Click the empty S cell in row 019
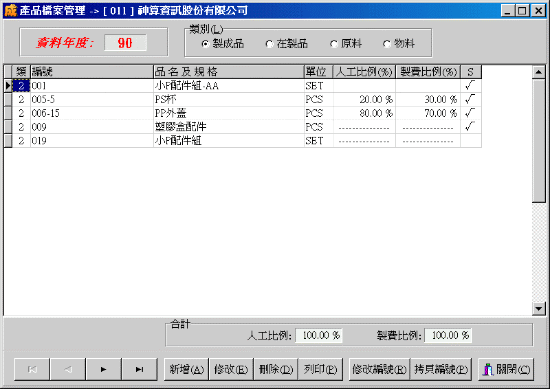Screen dimensions: 550x389 (471, 141)
